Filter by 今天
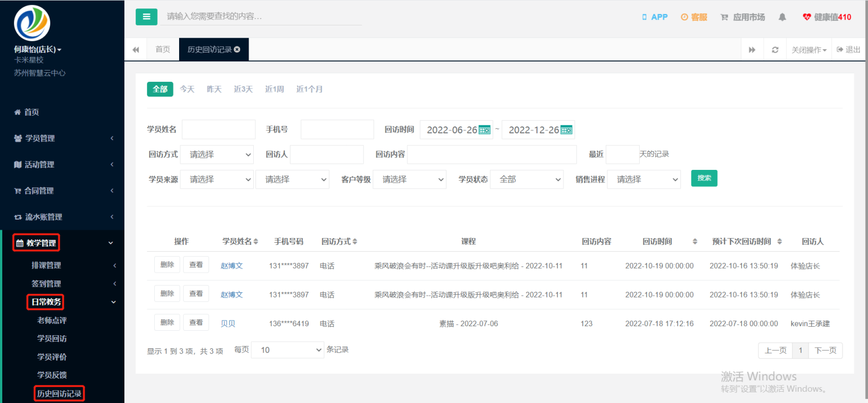Image resolution: width=868 pixels, height=403 pixels. click(x=187, y=89)
